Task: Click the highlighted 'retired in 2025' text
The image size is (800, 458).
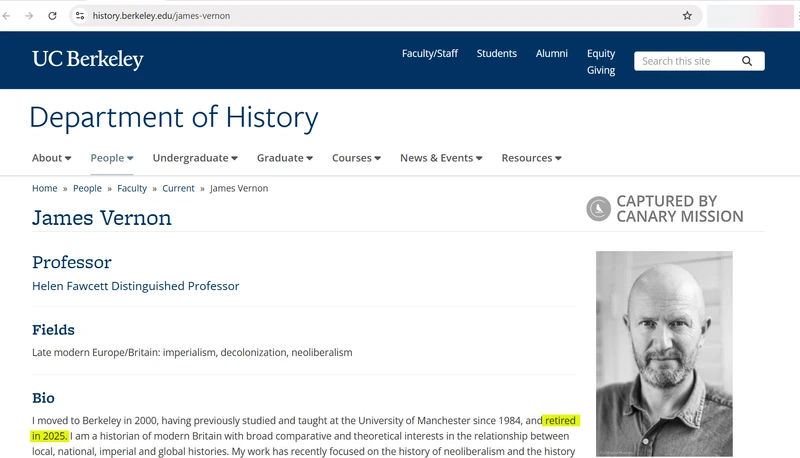Action: 560,421
